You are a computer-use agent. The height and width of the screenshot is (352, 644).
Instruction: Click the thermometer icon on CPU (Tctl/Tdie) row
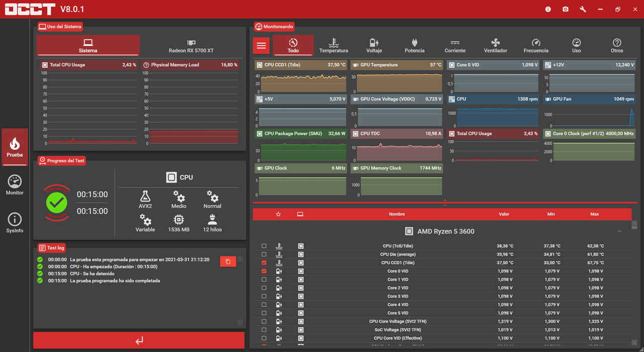[279, 246]
